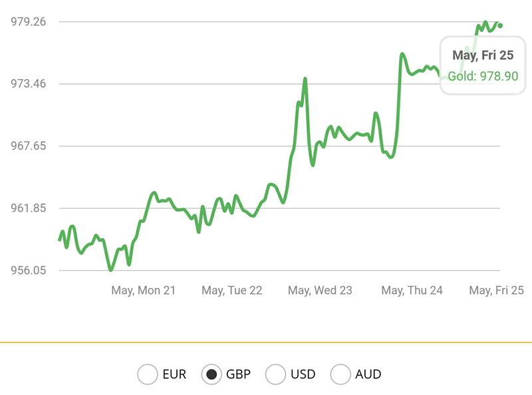Select the GBP currency radio button
This screenshot has height=395, width=532.
(212, 374)
